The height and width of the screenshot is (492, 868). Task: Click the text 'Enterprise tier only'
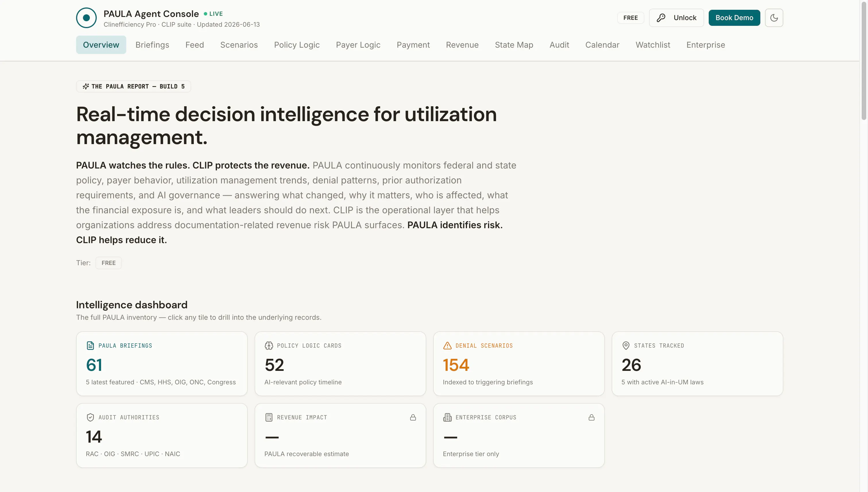[x=471, y=454]
